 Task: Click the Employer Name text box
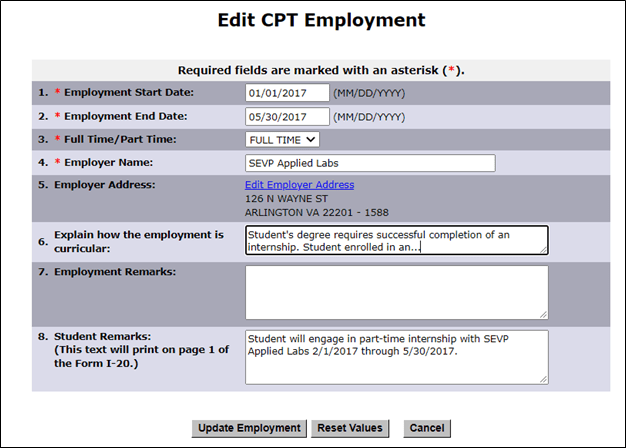tap(369, 163)
